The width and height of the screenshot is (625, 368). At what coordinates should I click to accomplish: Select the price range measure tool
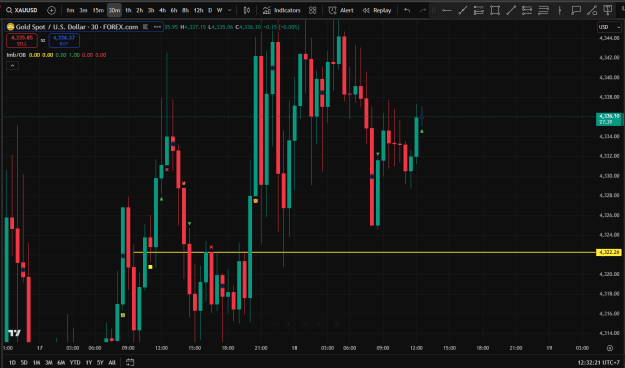592,10
